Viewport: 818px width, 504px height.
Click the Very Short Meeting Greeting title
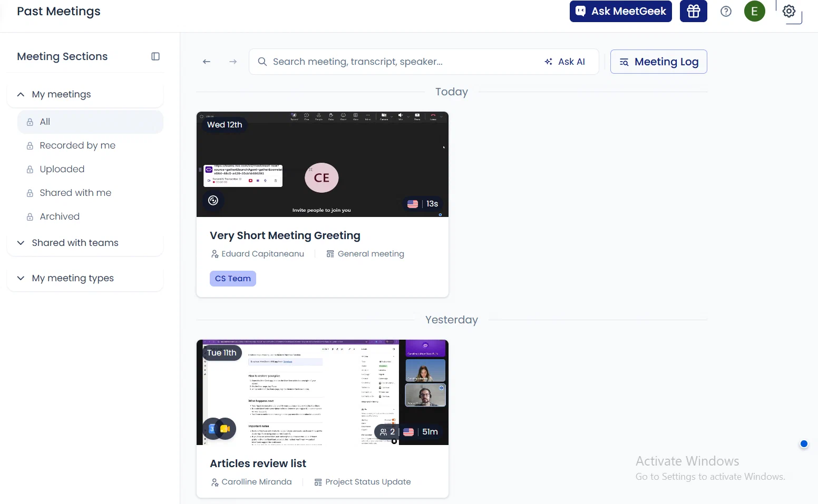click(x=285, y=235)
